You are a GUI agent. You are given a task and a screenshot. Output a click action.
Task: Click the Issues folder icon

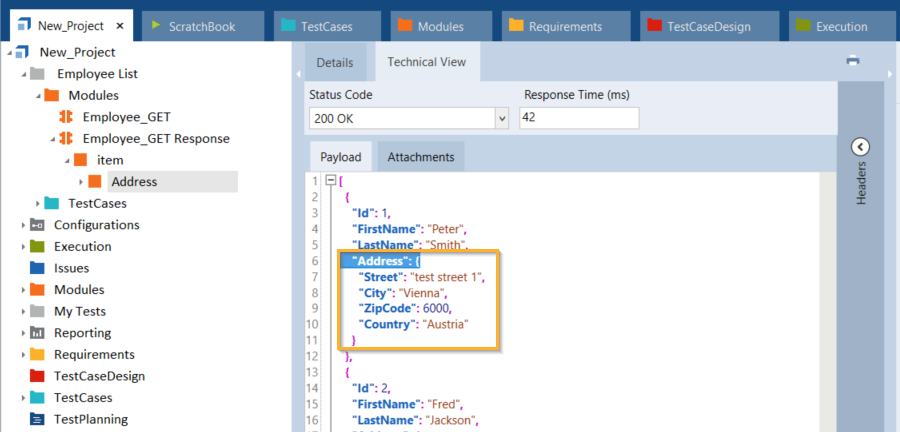[x=37, y=268]
